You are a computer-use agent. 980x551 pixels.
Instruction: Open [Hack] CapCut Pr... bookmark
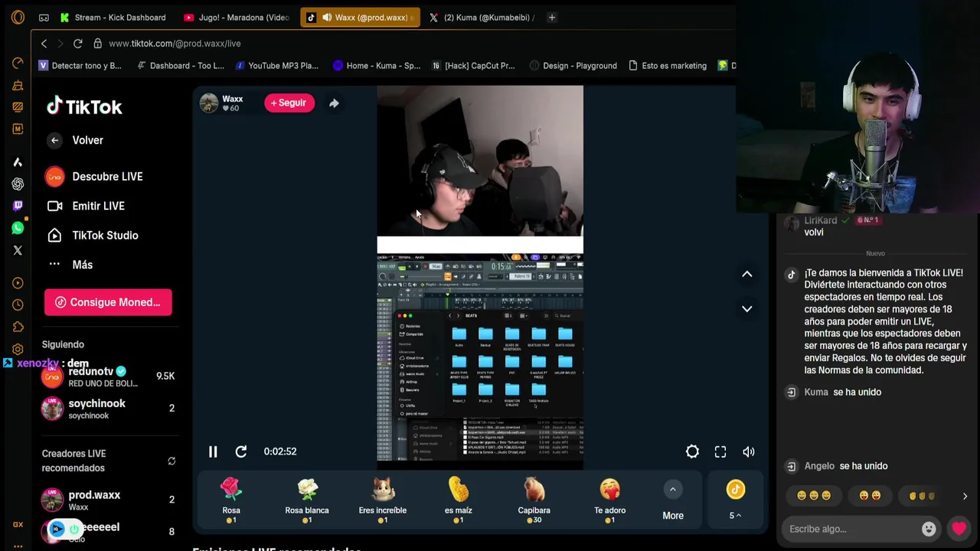[x=474, y=66]
